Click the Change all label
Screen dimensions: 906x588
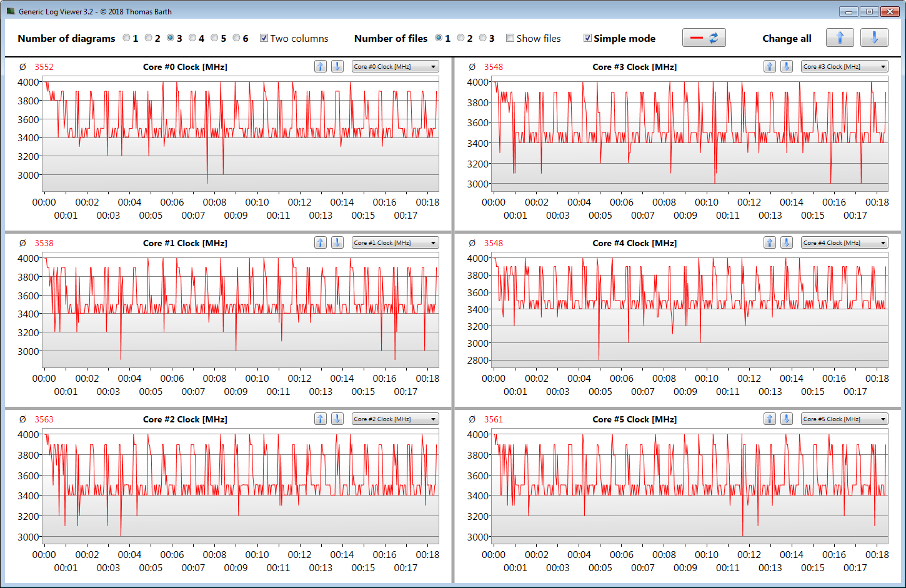(x=787, y=38)
